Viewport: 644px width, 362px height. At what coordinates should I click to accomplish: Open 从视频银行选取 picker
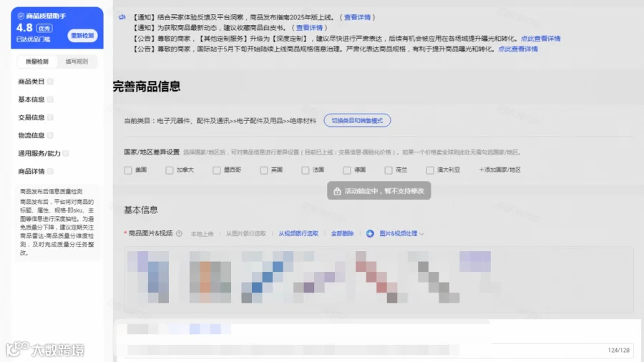click(x=298, y=233)
